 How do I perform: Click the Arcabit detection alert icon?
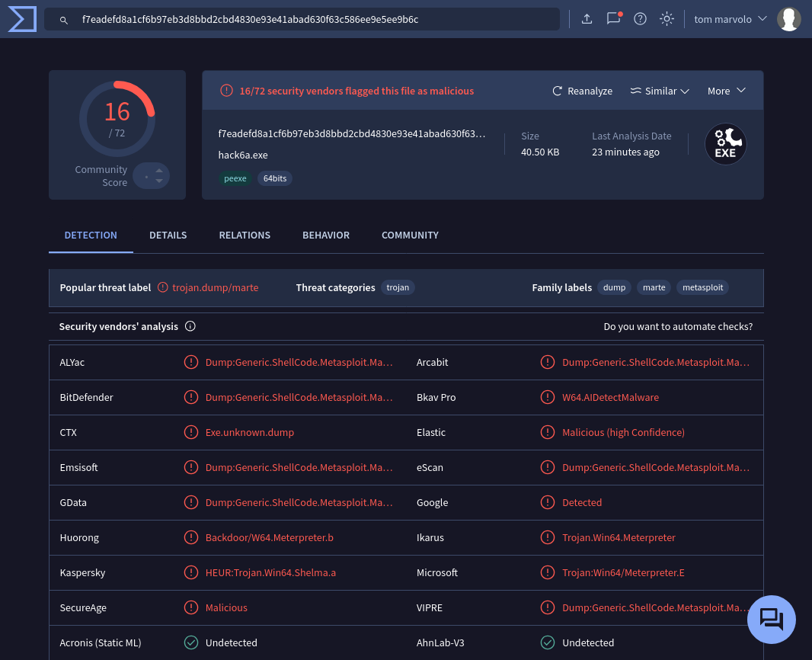point(548,362)
